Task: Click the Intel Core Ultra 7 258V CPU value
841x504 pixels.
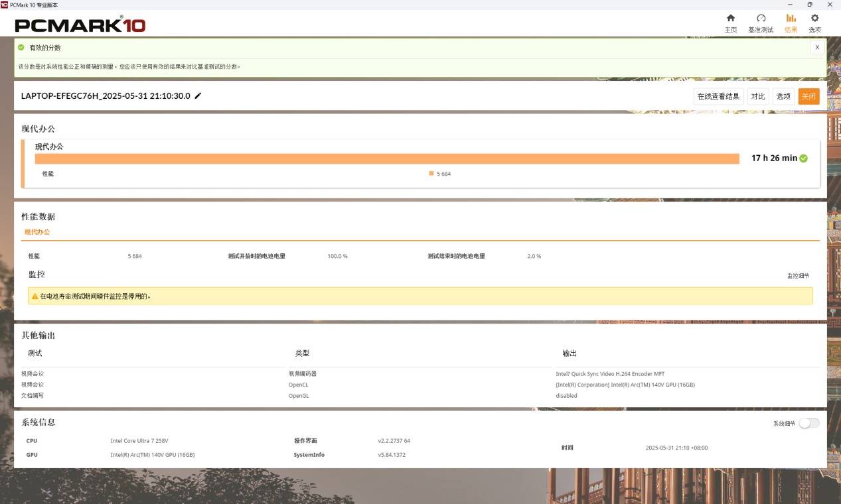Action: 139,441
